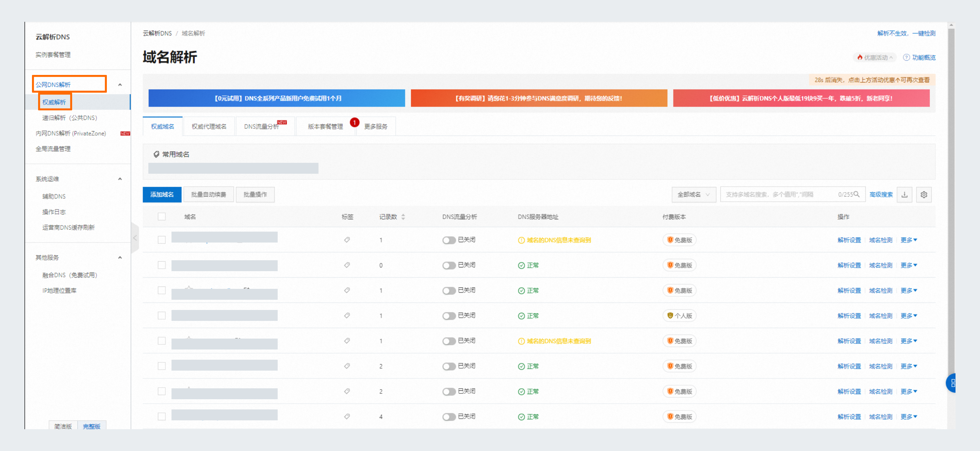Toggle DNS流量分析 switch in 4 records row
This screenshot has height=451, width=980.
(x=449, y=417)
